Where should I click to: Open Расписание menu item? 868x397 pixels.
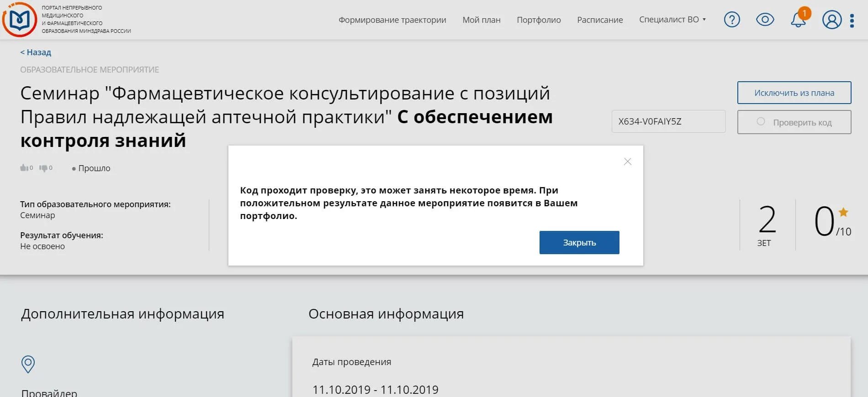(600, 20)
